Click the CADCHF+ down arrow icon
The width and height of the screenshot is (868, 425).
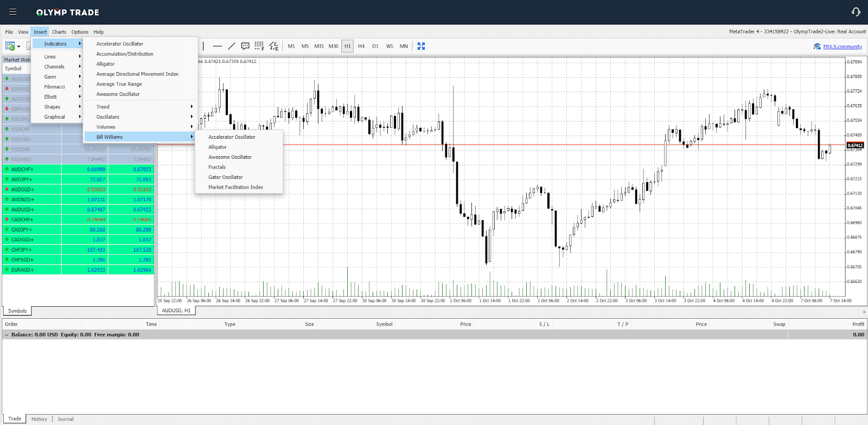click(7, 220)
